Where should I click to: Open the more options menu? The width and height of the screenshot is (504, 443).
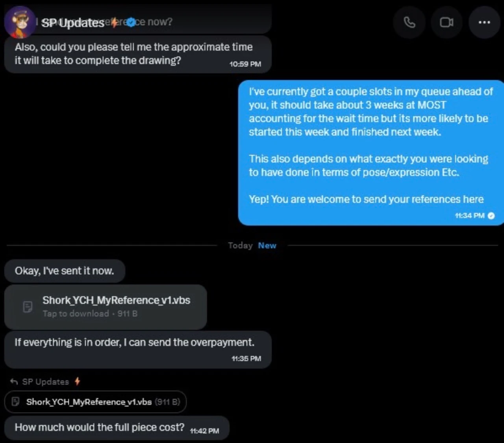point(484,22)
